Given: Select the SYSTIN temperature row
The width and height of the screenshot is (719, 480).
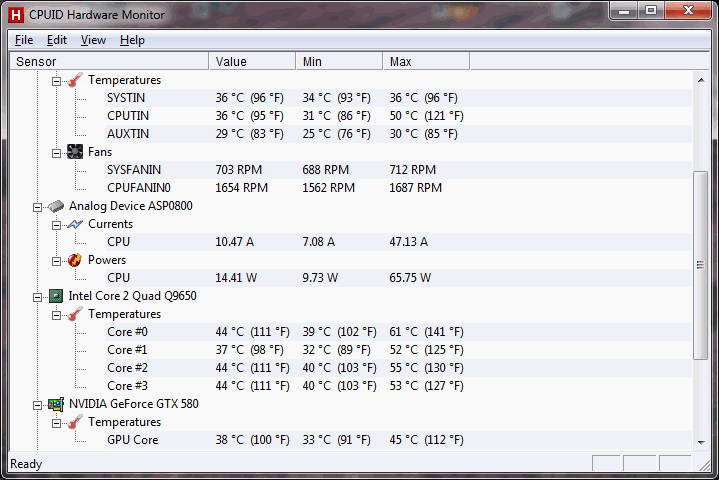Looking at the screenshot, I should (x=398, y=98).
